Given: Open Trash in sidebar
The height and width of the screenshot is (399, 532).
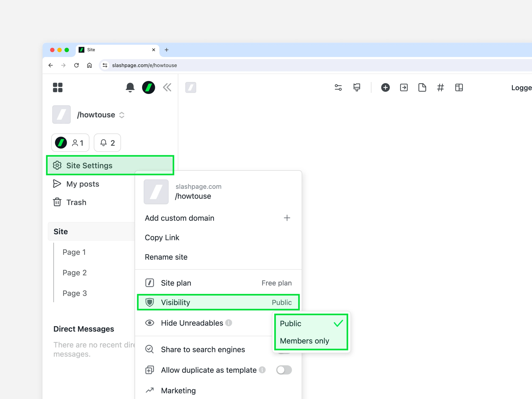Looking at the screenshot, I should [70, 202].
